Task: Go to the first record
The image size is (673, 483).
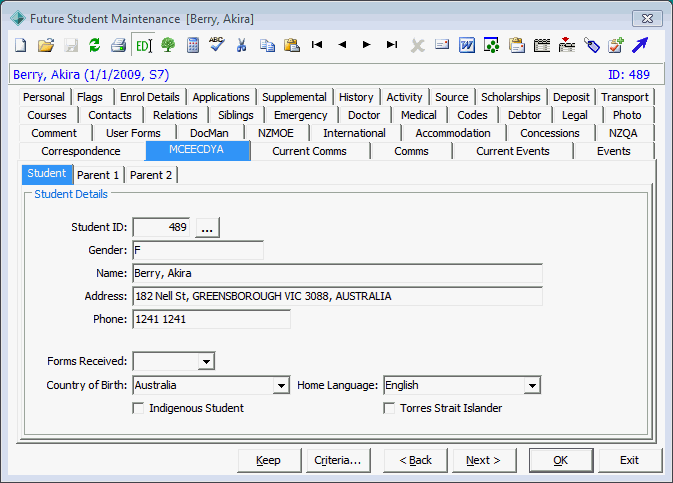Action: [317, 44]
